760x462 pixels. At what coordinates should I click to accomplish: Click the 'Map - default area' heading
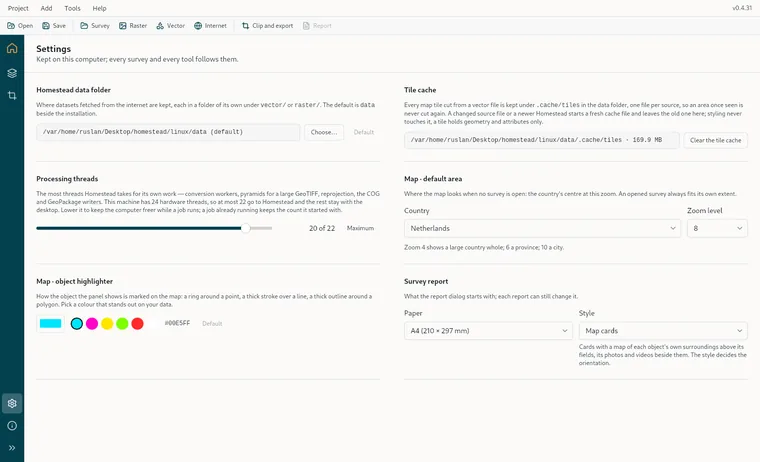click(433, 179)
